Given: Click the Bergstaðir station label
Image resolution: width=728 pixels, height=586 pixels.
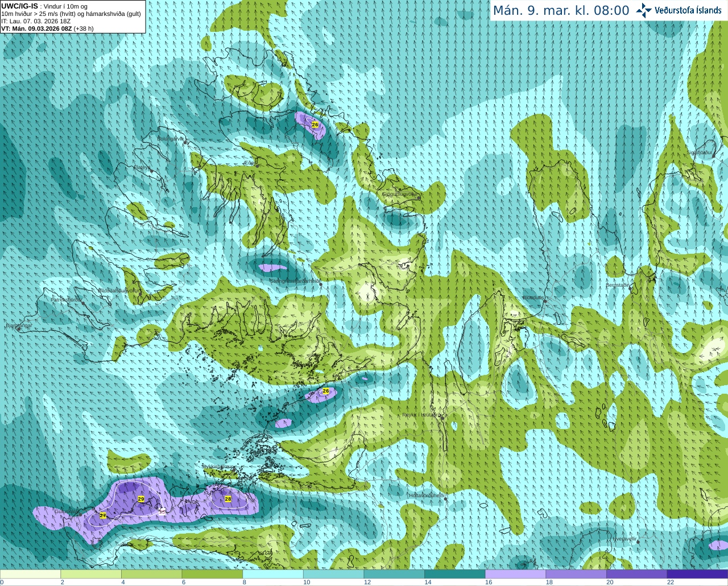Looking at the screenshot, I should (x=617, y=285).
